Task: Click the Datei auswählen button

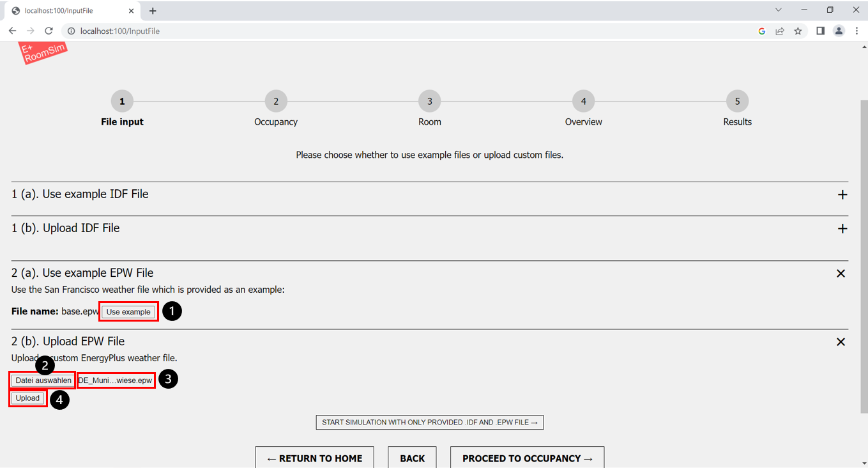Action: (x=42, y=380)
